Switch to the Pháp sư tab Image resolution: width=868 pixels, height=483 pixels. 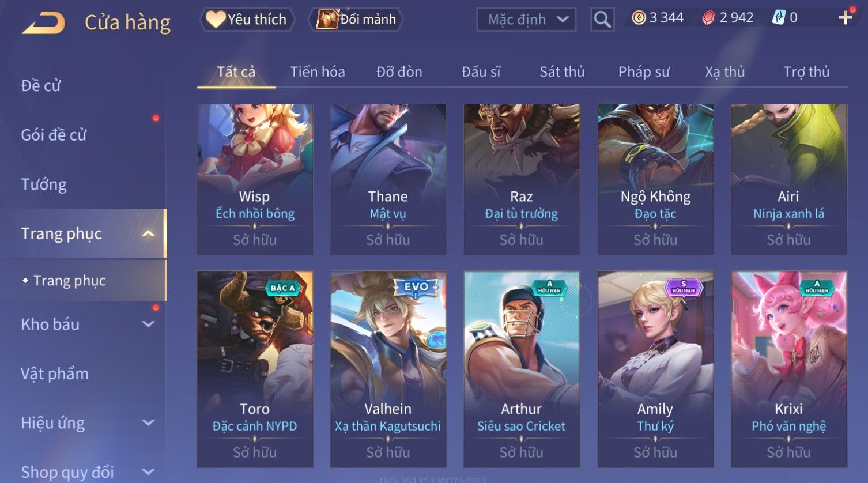pyautogui.click(x=644, y=72)
